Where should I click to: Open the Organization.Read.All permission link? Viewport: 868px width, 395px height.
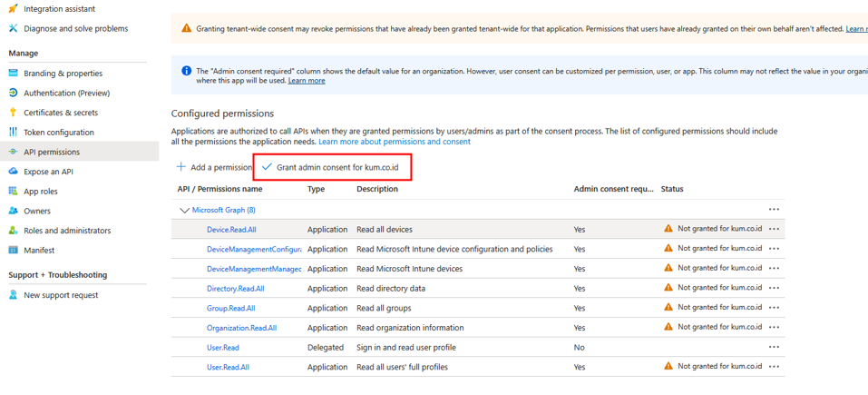[241, 328]
